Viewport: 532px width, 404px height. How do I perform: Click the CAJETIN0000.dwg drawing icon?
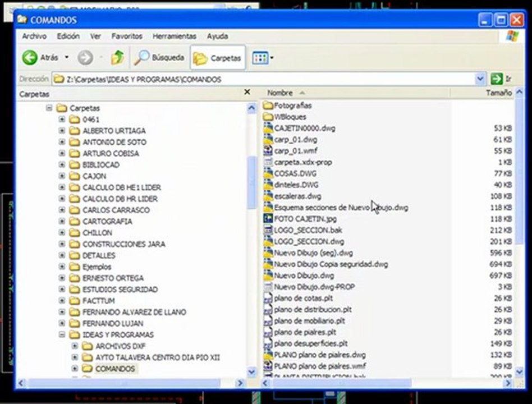(x=268, y=128)
